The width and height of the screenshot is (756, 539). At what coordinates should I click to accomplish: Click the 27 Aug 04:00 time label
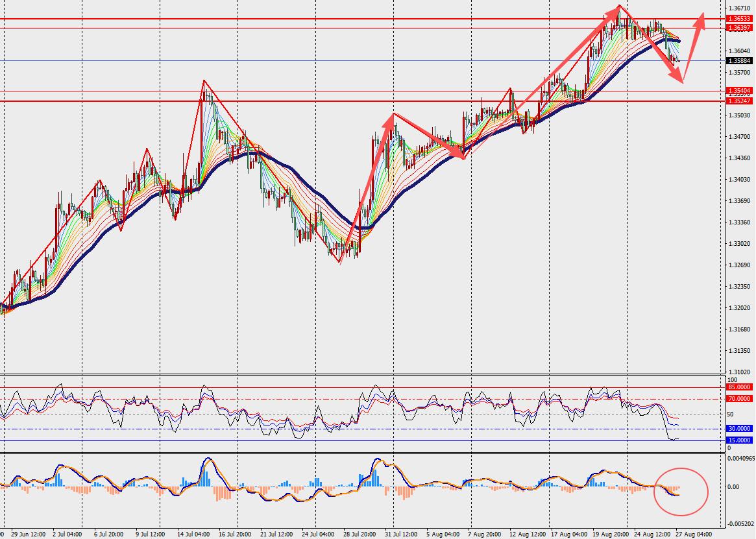point(694,534)
